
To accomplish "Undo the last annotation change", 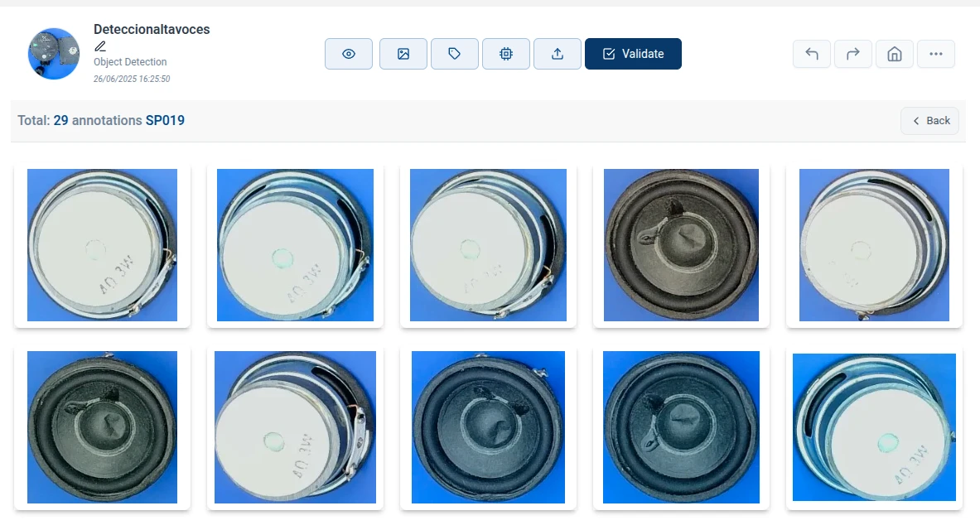I will tap(811, 53).
